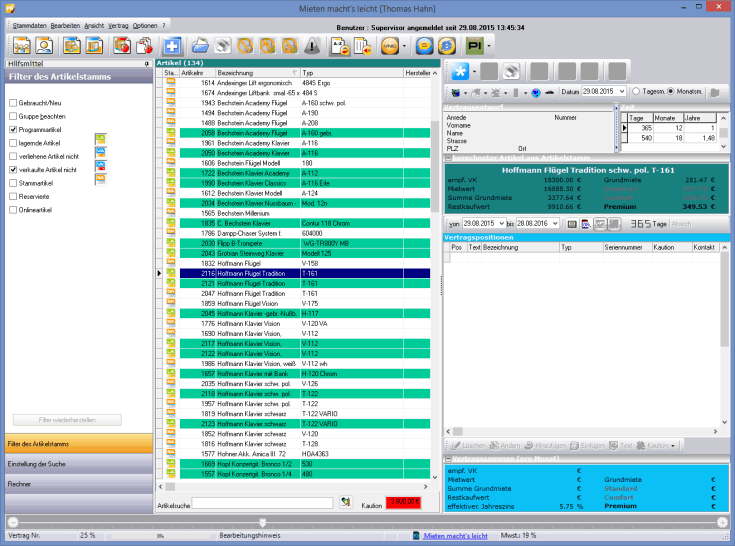Open the Mieten macht's leicht link
The width and height of the screenshot is (735, 546).
455,536
